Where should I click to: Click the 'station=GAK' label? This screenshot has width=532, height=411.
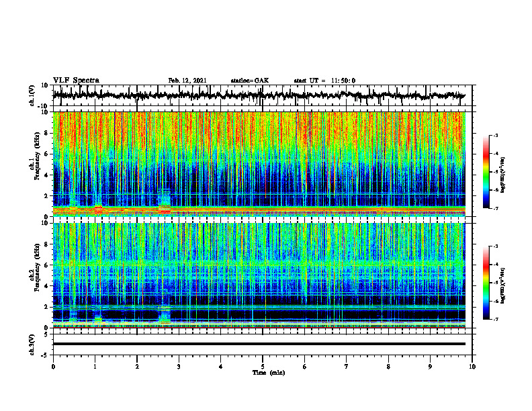click(250, 81)
